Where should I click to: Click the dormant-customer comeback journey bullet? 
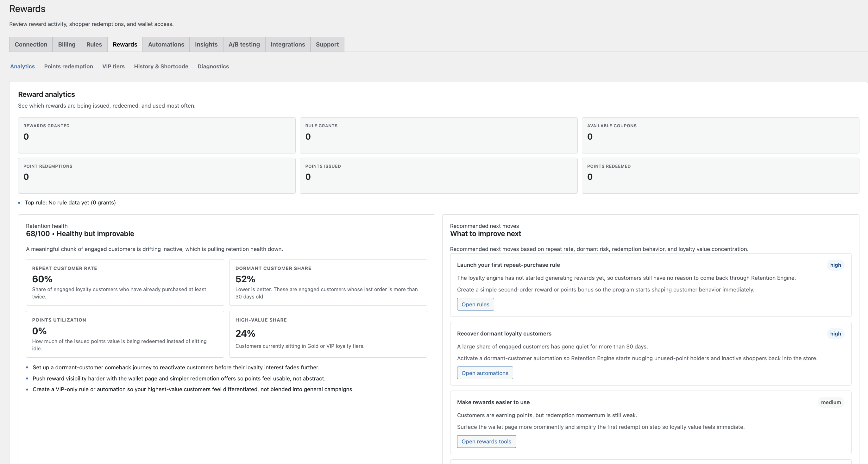[176, 367]
